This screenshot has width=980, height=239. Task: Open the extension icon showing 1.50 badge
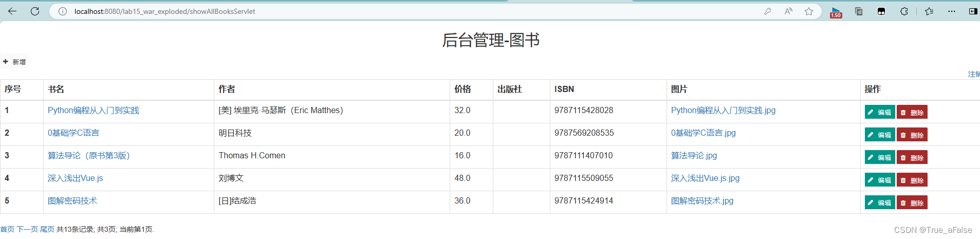[x=836, y=12]
